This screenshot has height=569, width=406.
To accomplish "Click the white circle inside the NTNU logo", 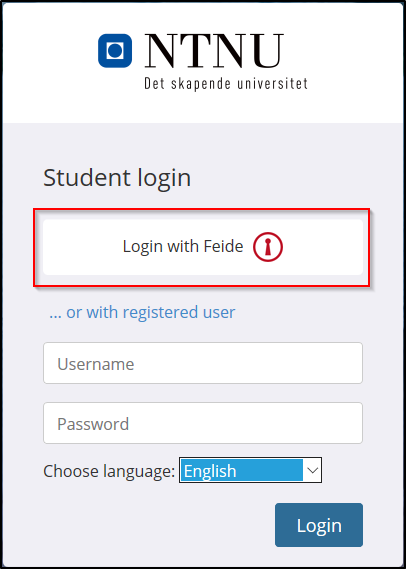I will [x=115, y=51].
